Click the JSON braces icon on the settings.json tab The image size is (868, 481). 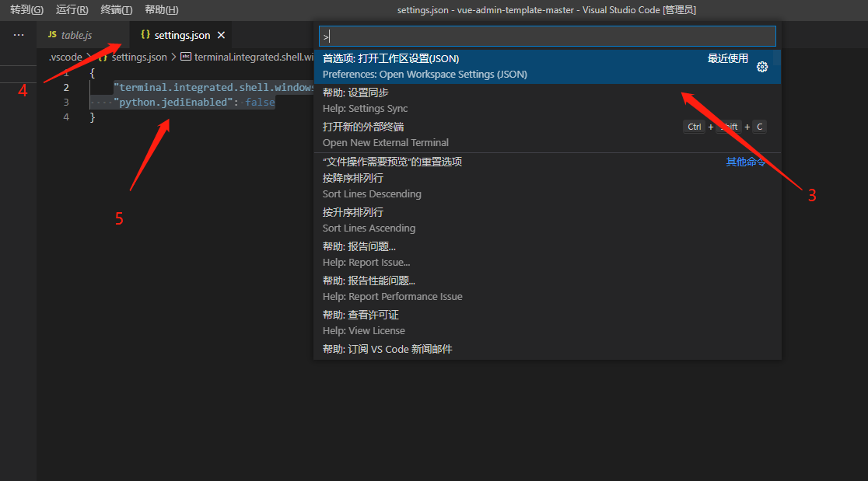(x=145, y=34)
